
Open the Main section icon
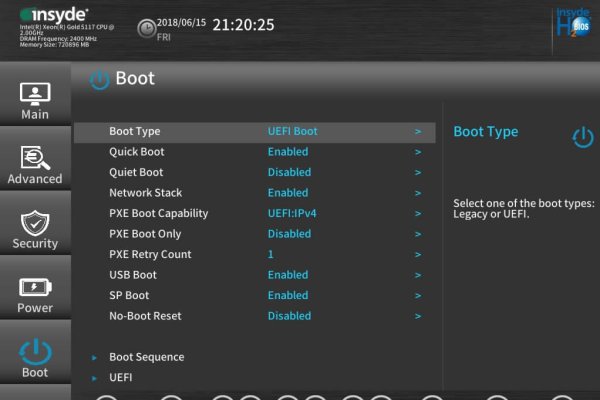[x=35, y=94]
